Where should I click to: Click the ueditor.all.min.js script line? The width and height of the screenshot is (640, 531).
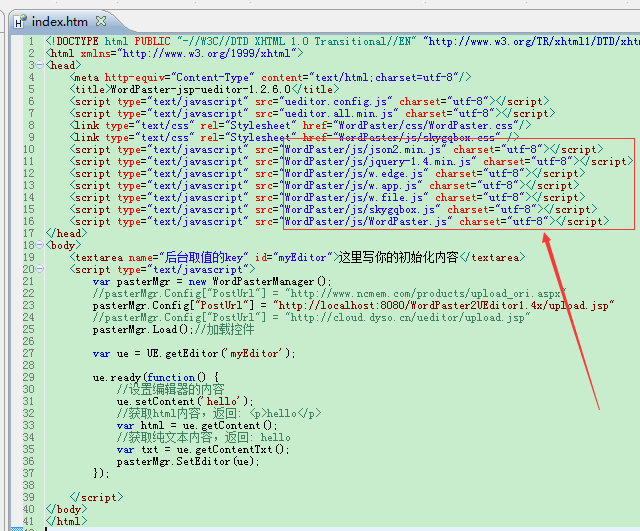click(x=312, y=113)
